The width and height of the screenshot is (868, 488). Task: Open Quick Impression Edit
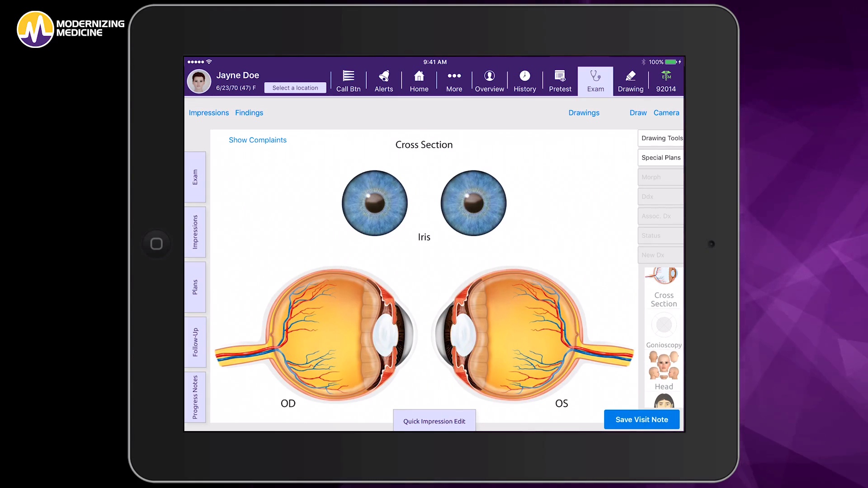(434, 421)
